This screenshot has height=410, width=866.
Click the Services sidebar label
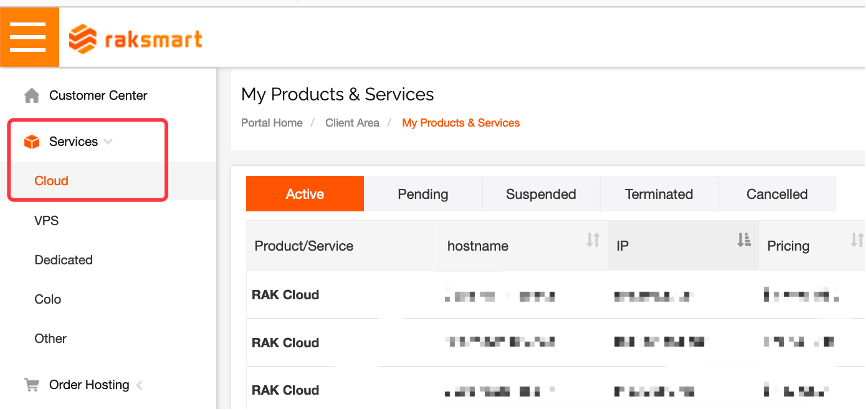pos(73,141)
